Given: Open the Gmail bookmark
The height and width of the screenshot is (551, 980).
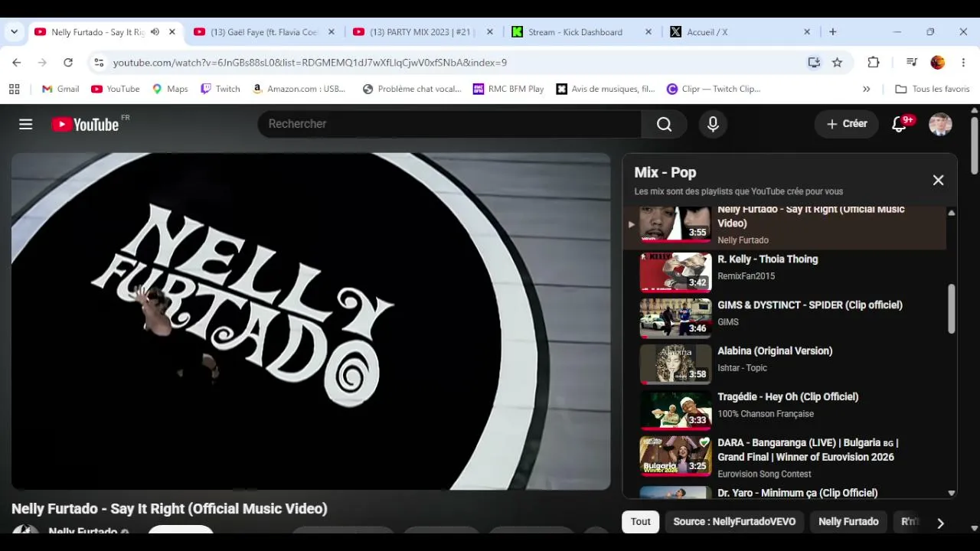Looking at the screenshot, I should 60,89.
